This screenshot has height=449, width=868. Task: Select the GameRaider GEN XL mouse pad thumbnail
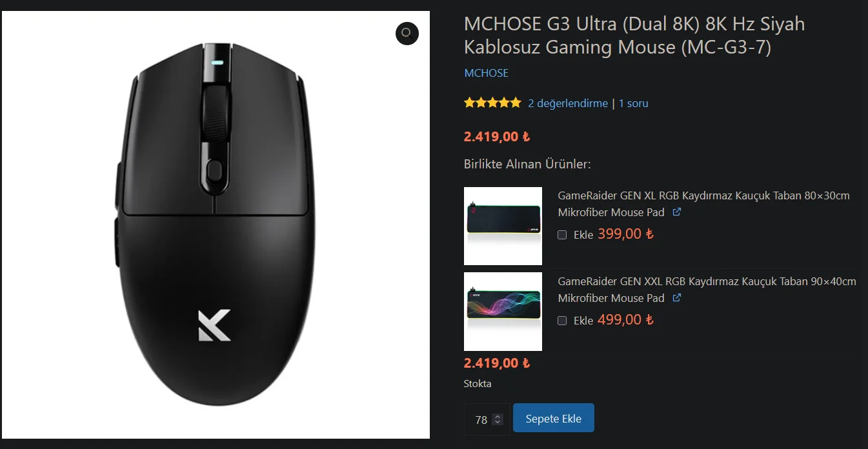503,226
